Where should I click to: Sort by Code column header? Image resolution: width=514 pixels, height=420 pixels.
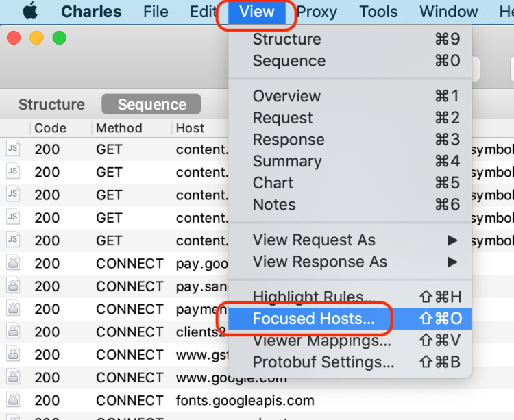(51, 128)
